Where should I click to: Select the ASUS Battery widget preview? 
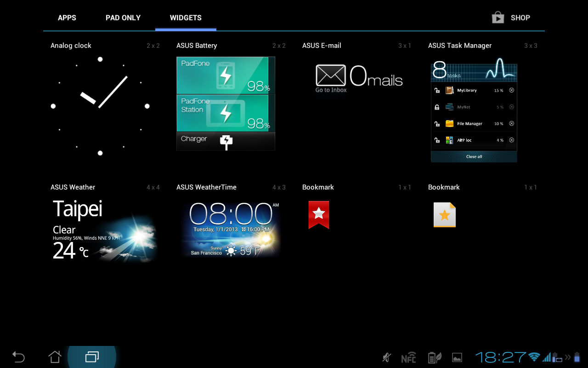226,103
